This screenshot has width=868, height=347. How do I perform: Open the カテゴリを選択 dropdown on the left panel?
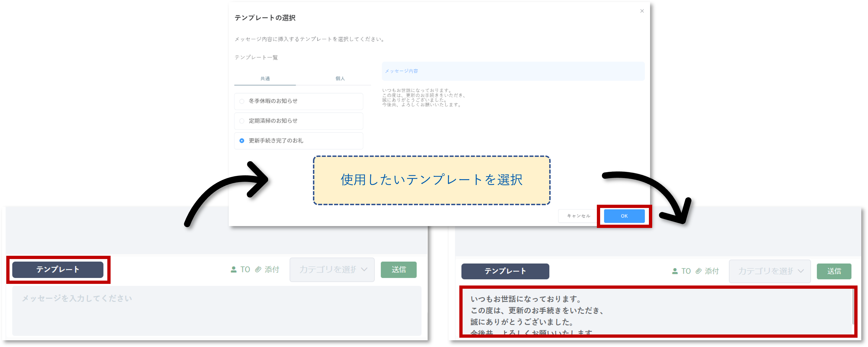coord(332,269)
